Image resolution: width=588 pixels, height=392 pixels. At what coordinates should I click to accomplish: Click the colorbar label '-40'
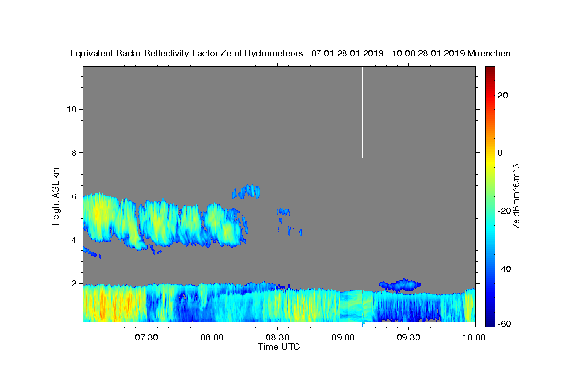[505, 269]
